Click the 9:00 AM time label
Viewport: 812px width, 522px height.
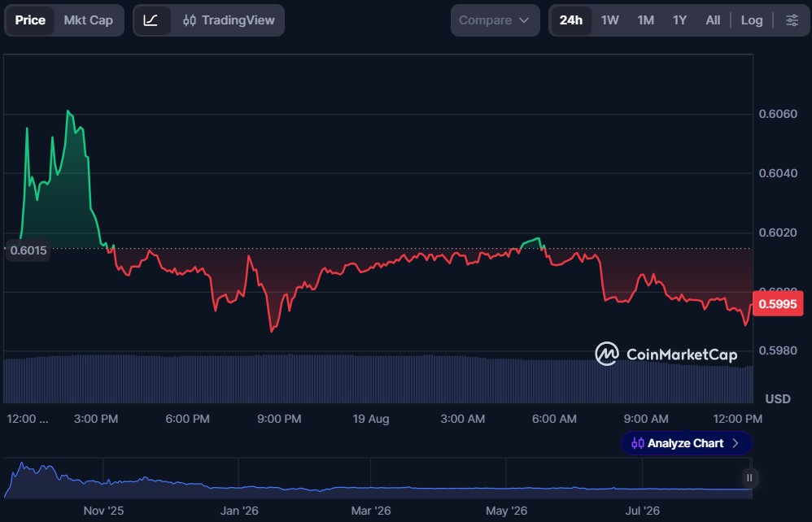[646, 419]
